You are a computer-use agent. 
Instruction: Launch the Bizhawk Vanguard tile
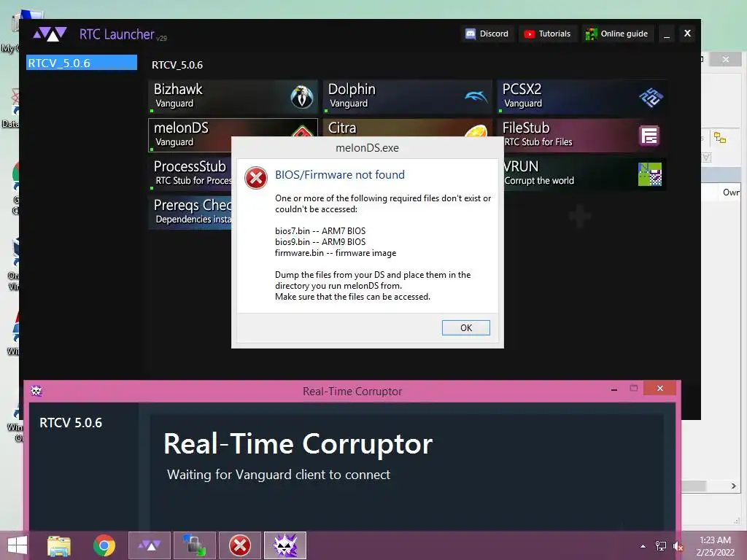233,97
